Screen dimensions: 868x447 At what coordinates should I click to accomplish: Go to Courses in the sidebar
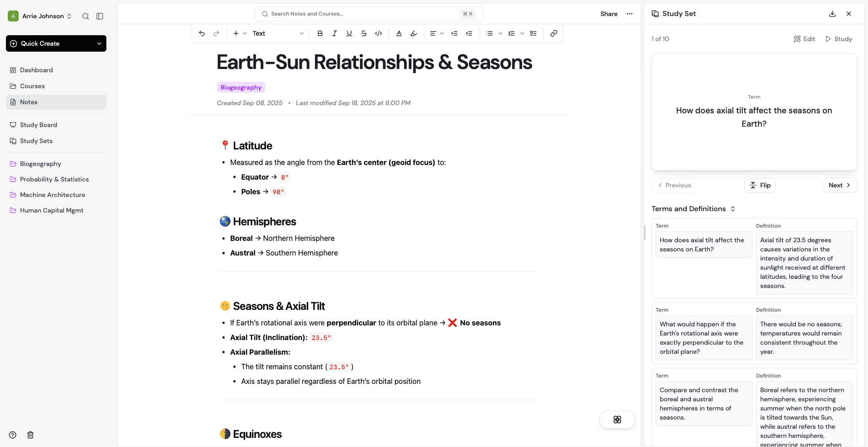click(x=32, y=86)
